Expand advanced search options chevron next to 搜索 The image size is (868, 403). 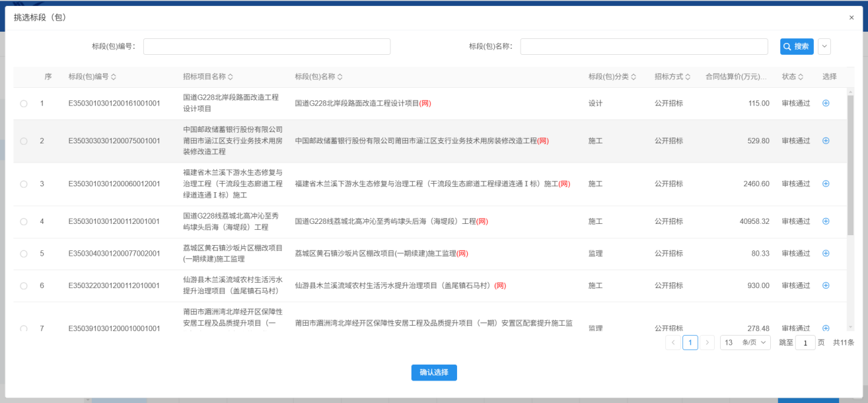(824, 46)
